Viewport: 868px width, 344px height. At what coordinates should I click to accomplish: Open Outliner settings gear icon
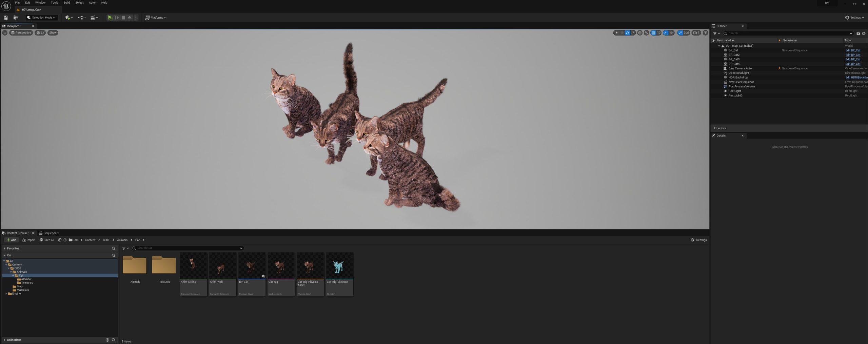(x=864, y=33)
